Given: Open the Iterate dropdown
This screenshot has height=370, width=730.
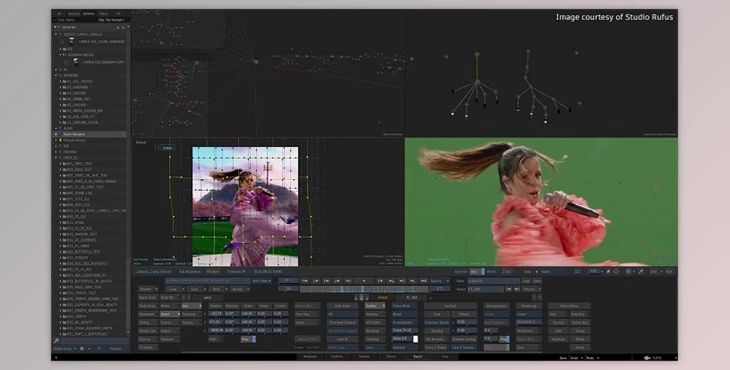Looking at the screenshot, I should tap(240, 289).
